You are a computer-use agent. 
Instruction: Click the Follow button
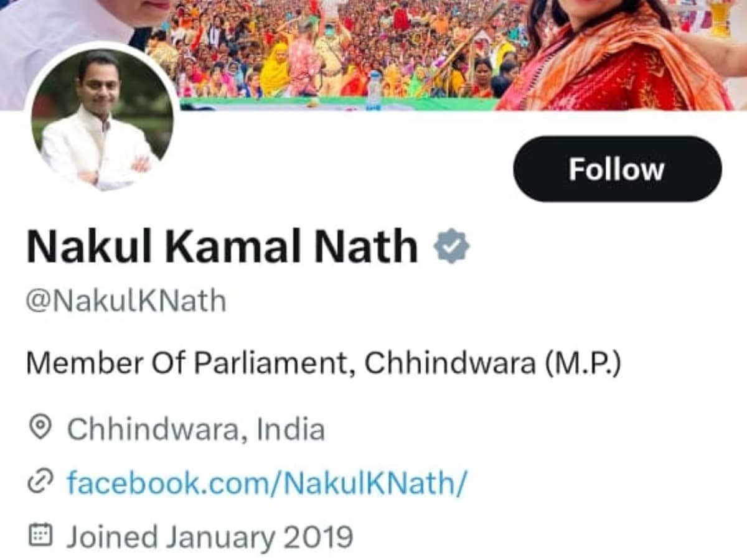pos(618,169)
